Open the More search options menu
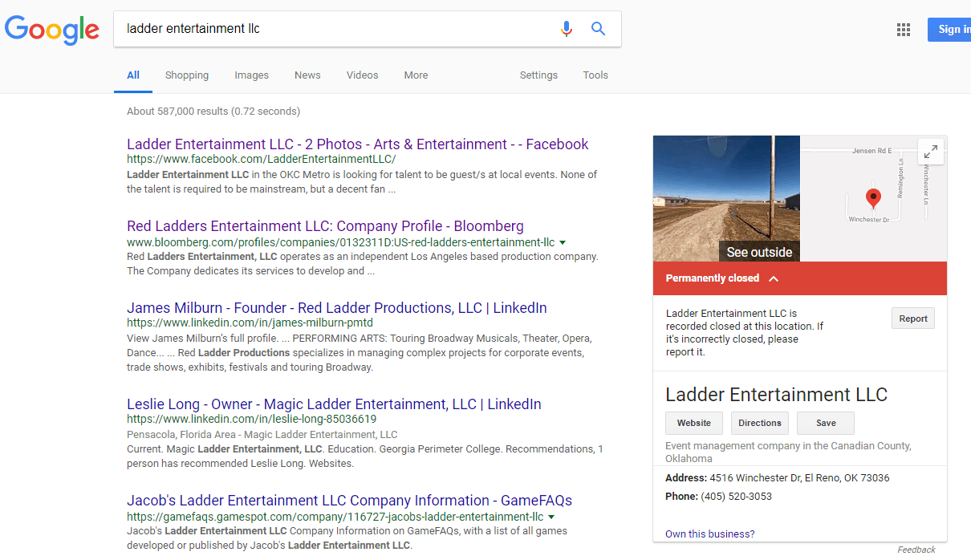Screen dimensions: 971x560 coord(416,75)
